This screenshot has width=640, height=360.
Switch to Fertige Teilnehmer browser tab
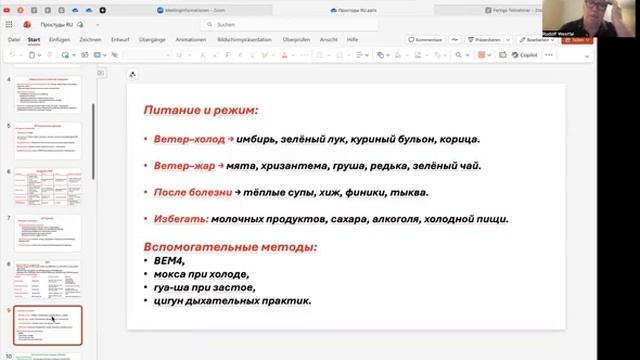(x=513, y=10)
